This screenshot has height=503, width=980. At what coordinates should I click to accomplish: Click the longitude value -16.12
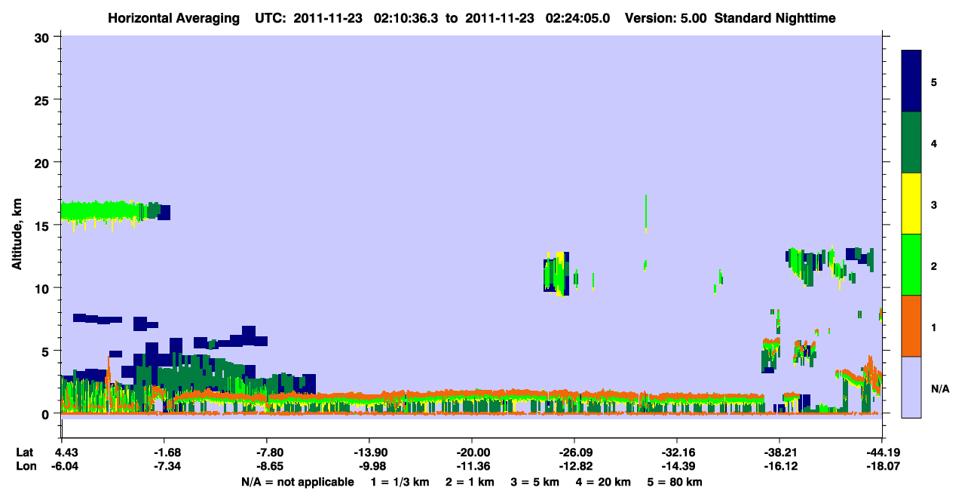(779, 466)
